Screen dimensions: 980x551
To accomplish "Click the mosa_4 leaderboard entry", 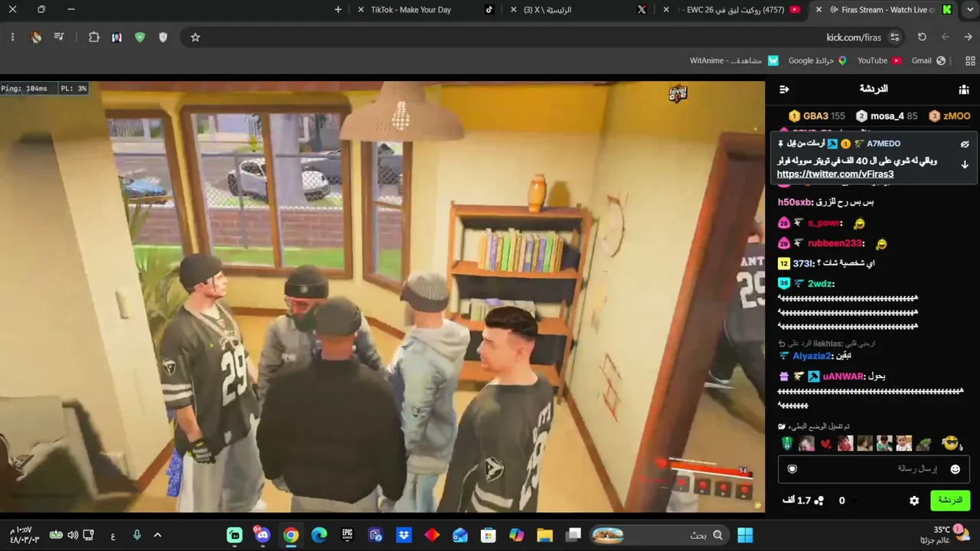I will 887,116.
